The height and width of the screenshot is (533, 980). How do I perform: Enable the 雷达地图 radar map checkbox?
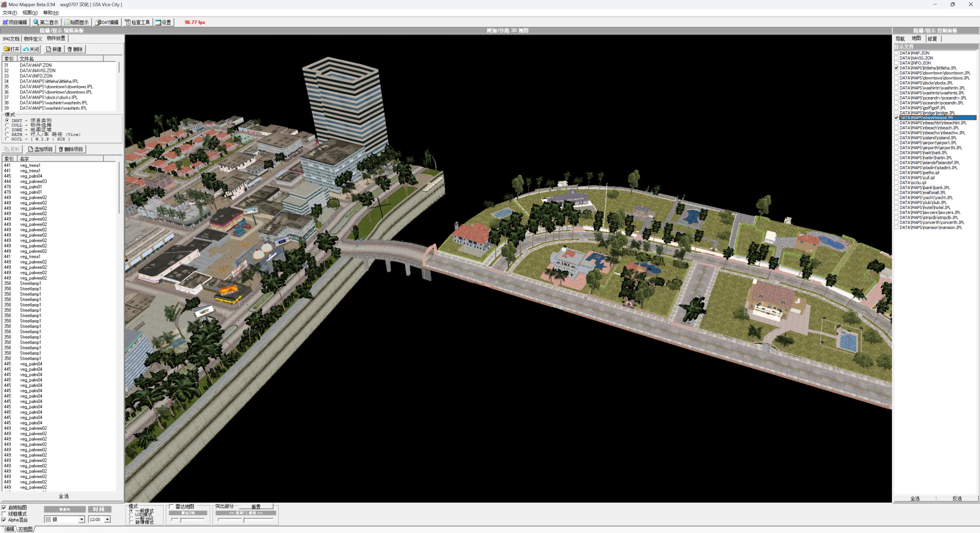coord(172,506)
